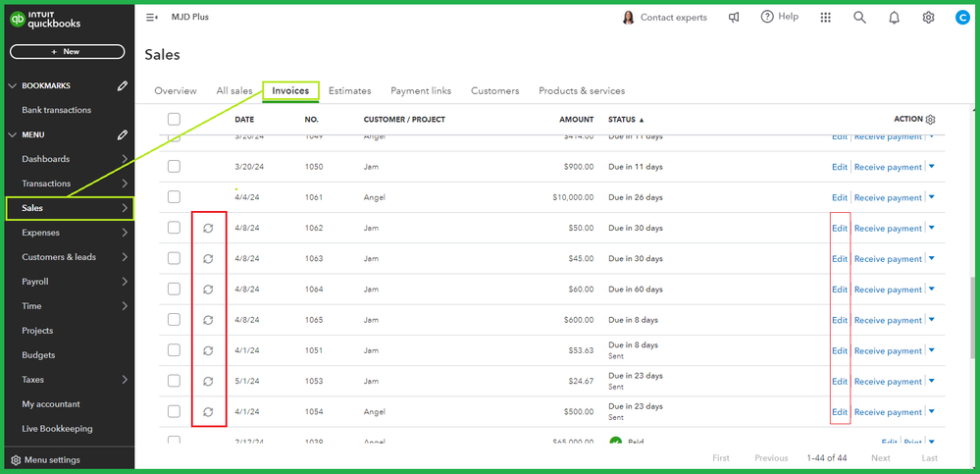The image size is (980, 474).
Task: Open the Payment links tab
Action: 421,90
